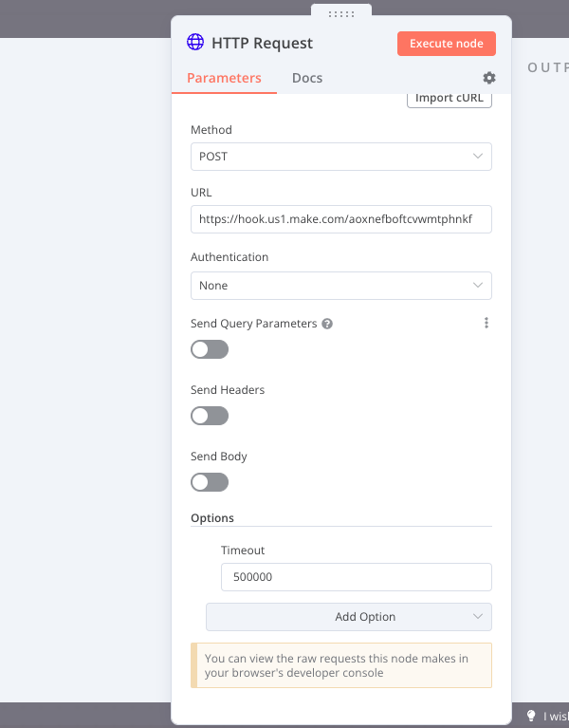Click into the URL input field

[340, 219]
